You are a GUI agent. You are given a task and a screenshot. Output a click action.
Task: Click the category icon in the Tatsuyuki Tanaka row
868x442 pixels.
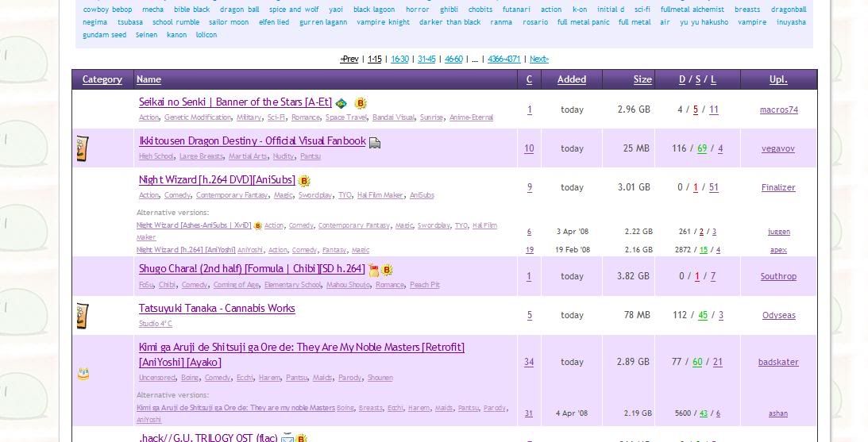tap(83, 315)
